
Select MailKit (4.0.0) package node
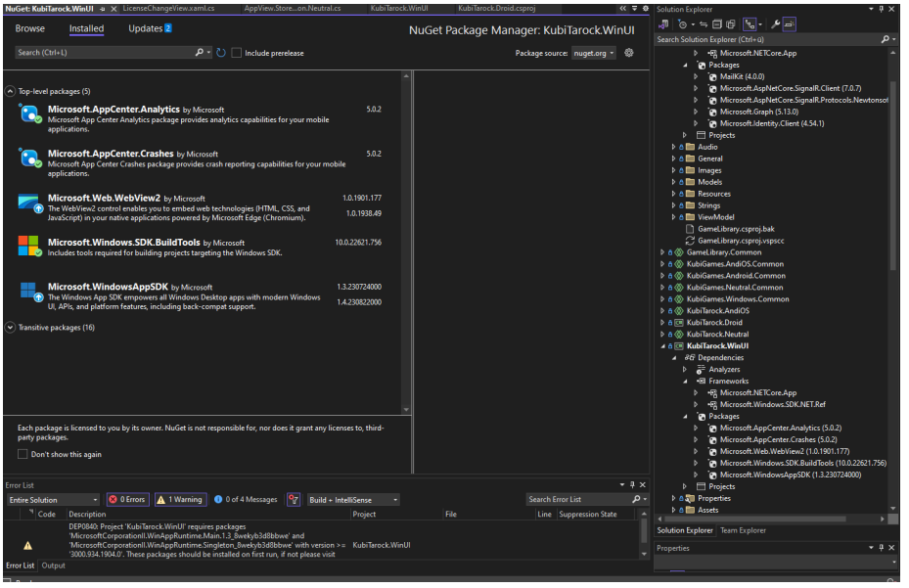742,76
